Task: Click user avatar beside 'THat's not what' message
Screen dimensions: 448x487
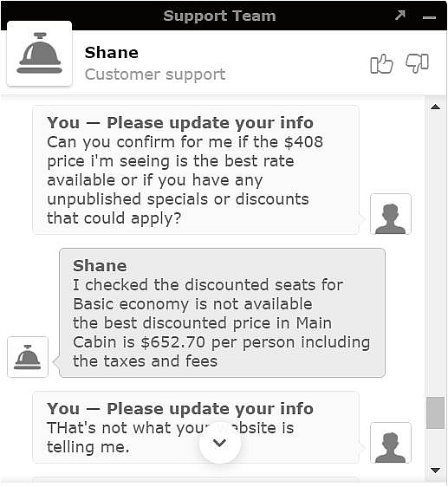Action: (x=391, y=443)
